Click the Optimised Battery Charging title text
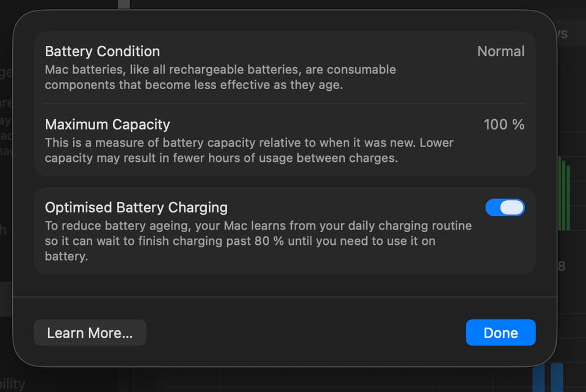This screenshot has height=392, width=586. 136,208
